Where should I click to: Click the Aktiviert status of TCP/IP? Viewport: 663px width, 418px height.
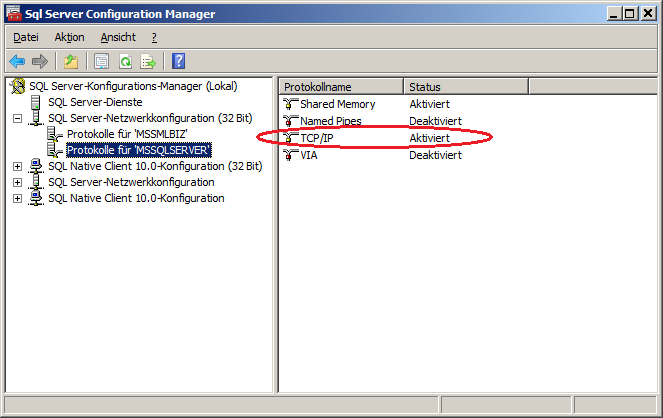(430, 138)
